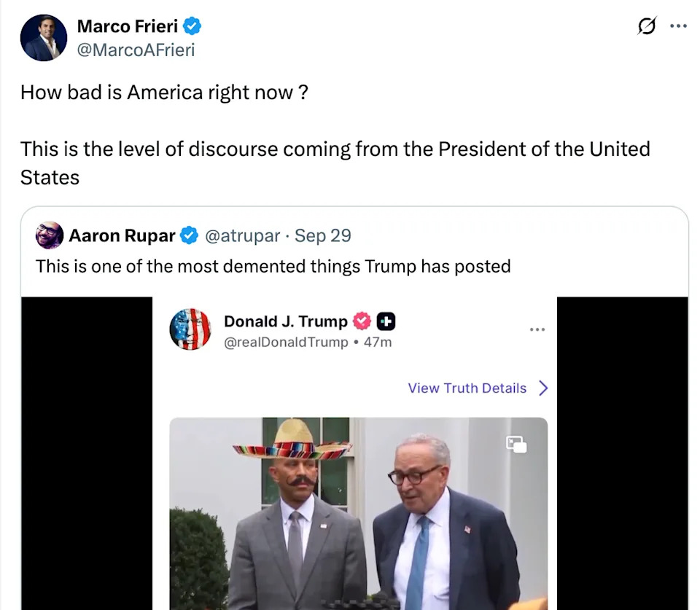Click the media overlay icon on the video

[x=516, y=444]
